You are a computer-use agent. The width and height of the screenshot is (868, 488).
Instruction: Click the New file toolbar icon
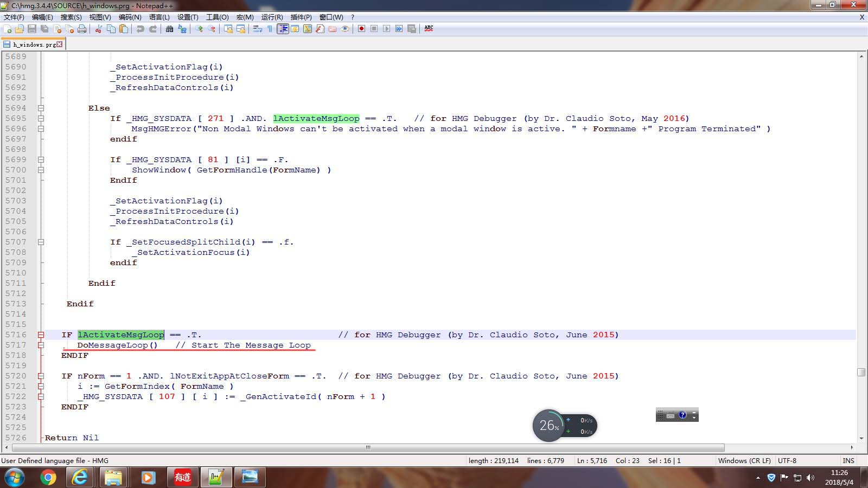(x=8, y=29)
